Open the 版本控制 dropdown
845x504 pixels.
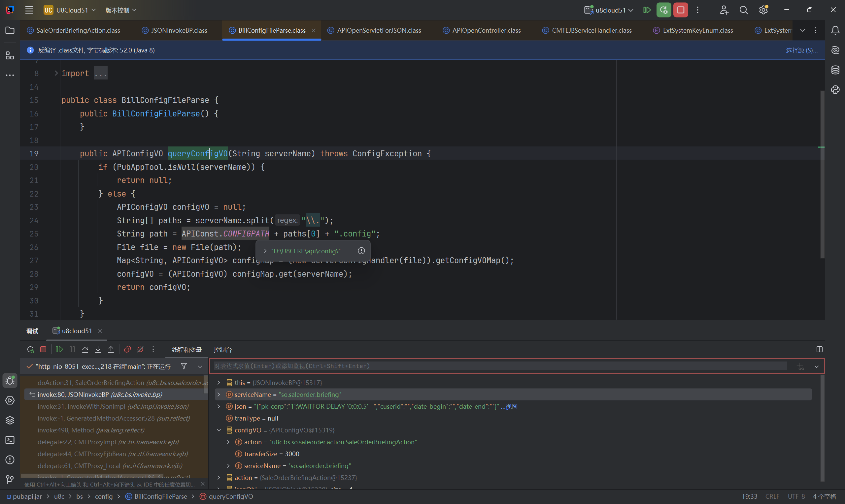(x=120, y=10)
